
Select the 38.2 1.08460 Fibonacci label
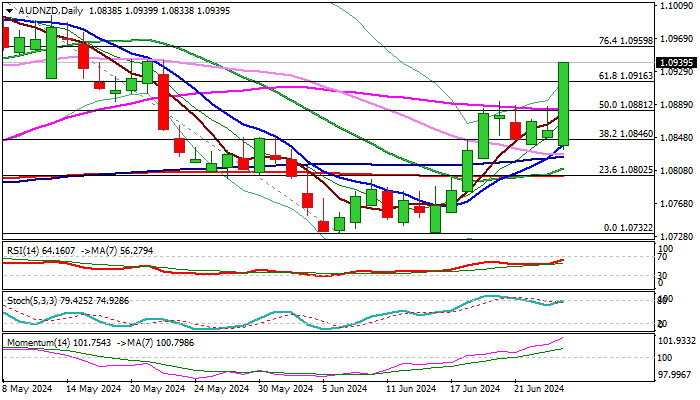pos(625,134)
